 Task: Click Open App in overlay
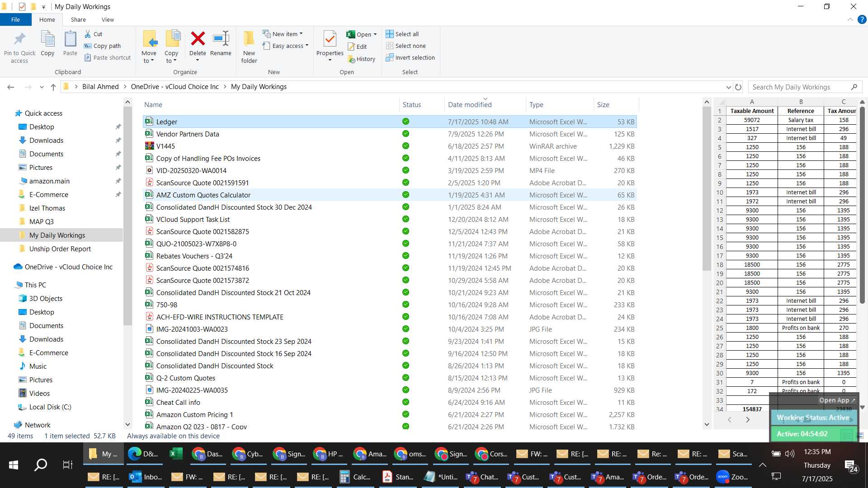point(837,400)
